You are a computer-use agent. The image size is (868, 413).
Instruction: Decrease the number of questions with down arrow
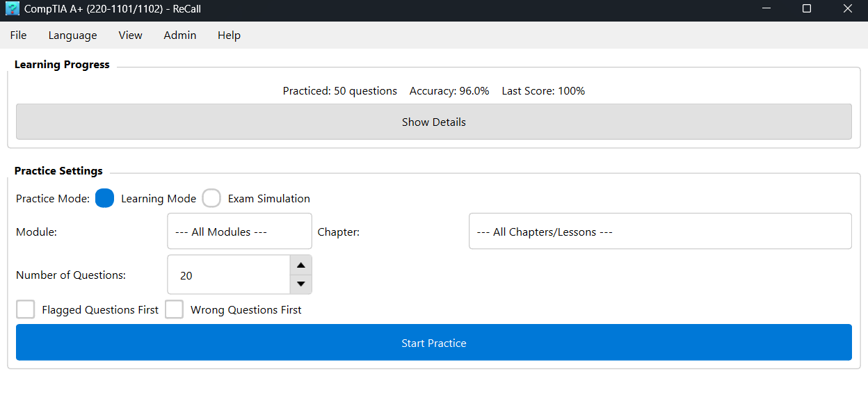pyautogui.click(x=300, y=284)
